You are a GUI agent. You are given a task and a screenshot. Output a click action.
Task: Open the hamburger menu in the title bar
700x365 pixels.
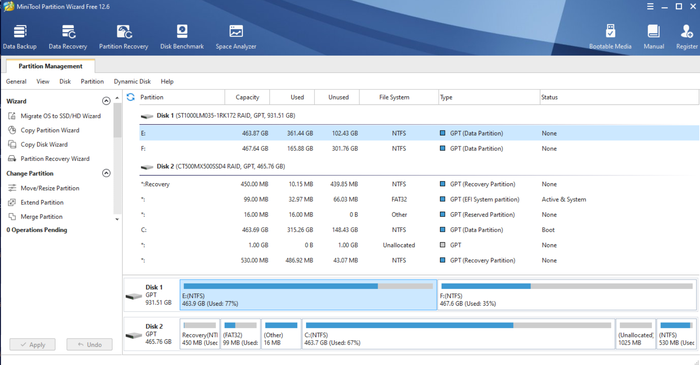click(x=650, y=6)
